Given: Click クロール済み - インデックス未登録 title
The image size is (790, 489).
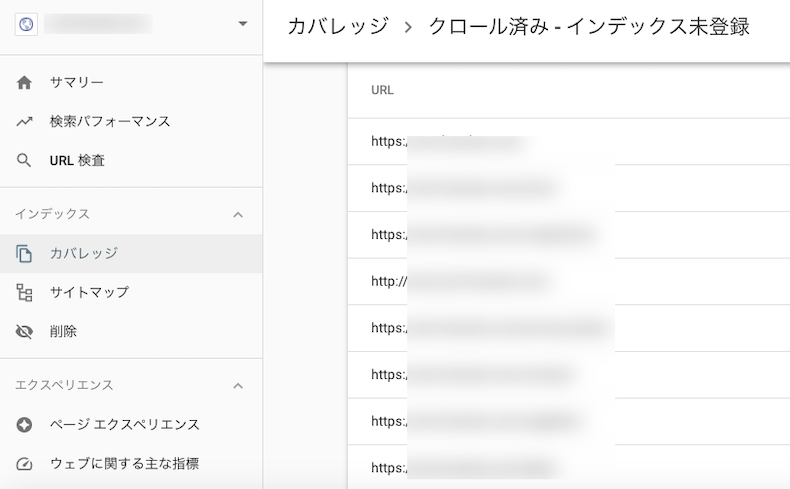Looking at the screenshot, I should tap(589, 26).
